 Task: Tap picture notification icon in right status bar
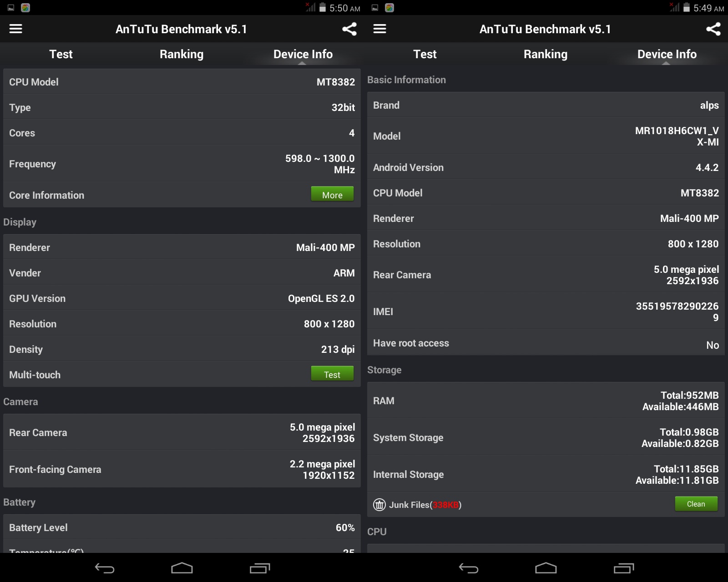[375, 8]
